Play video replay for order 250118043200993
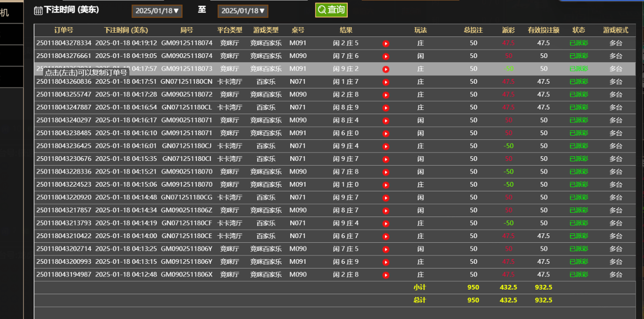 pyautogui.click(x=386, y=262)
